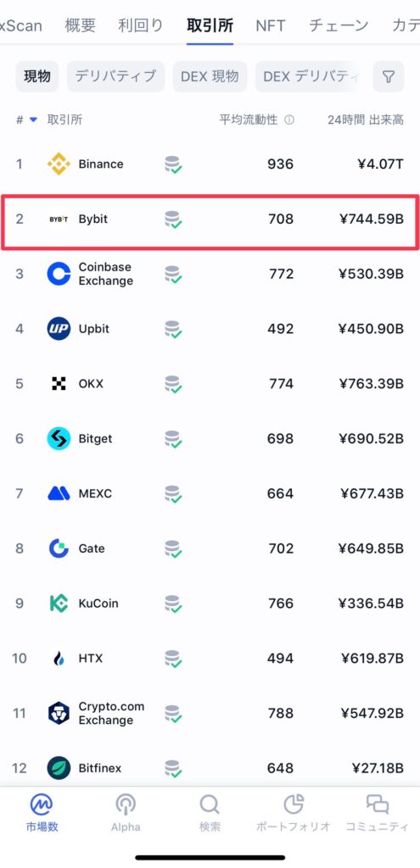Screen dimensions: 420x868
Task: Open the ポートフォリオ pie chart icon
Action: point(294,804)
